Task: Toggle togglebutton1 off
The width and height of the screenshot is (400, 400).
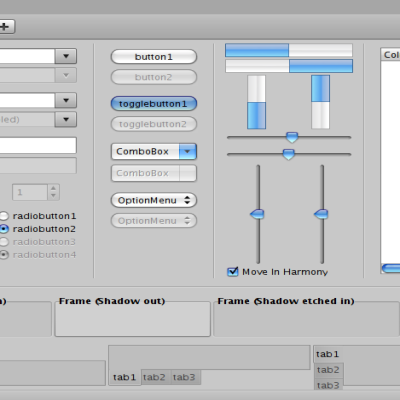Action: tap(154, 104)
